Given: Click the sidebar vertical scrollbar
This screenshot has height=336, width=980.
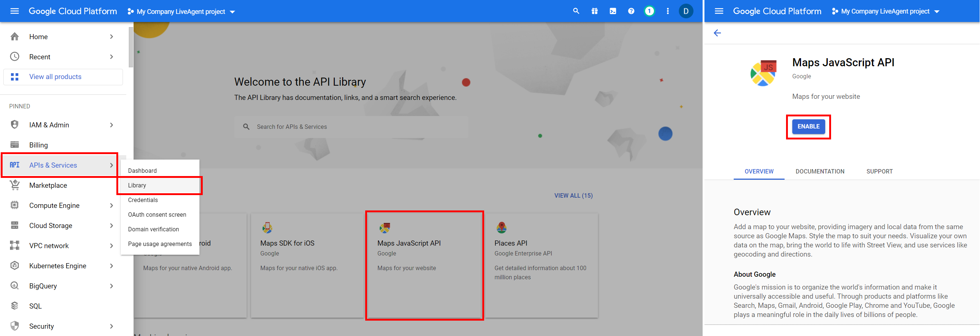Looking at the screenshot, I should click(131, 47).
